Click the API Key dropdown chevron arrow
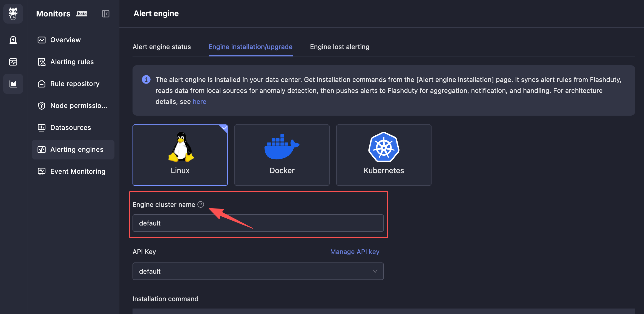The width and height of the screenshot is (644, 314). [x=375, y=271]
